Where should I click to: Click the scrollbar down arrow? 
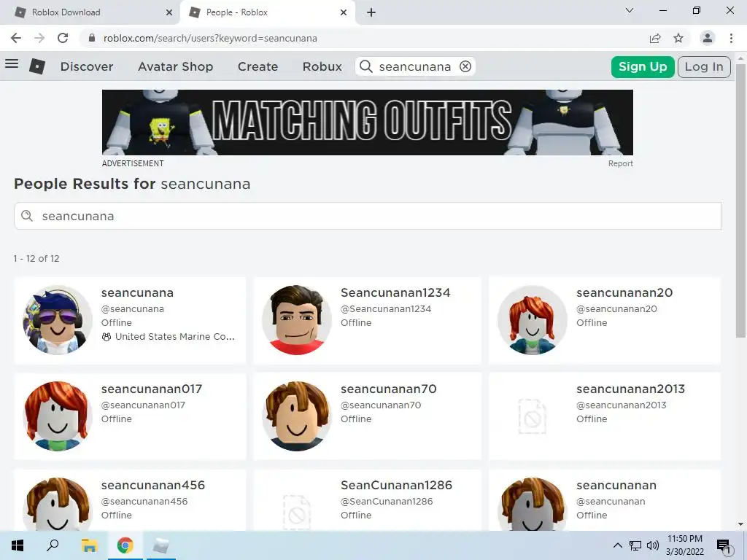coord(740,524)
